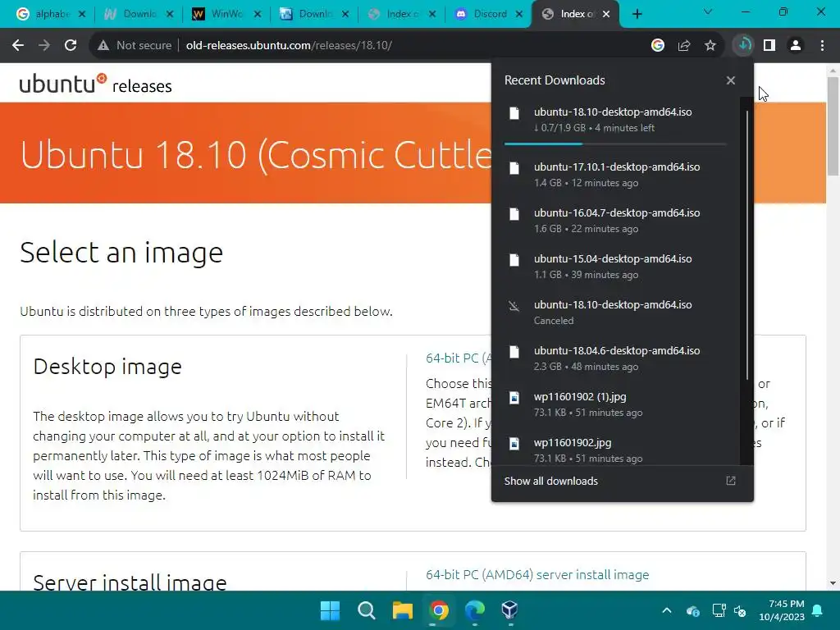This screenshot has height=630, width=840.
Task: Go back using the browser back arrow
Action: pos(18,46)
